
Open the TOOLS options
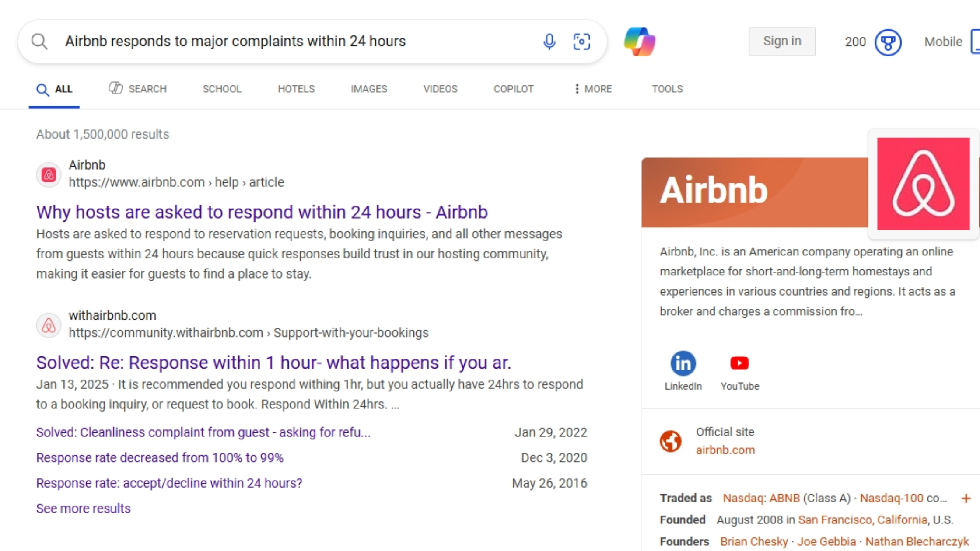coord(666,89)
